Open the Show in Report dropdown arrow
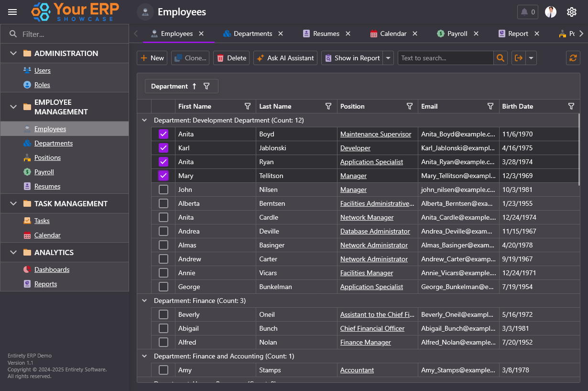The image size is (588, 391). point(388,58)
